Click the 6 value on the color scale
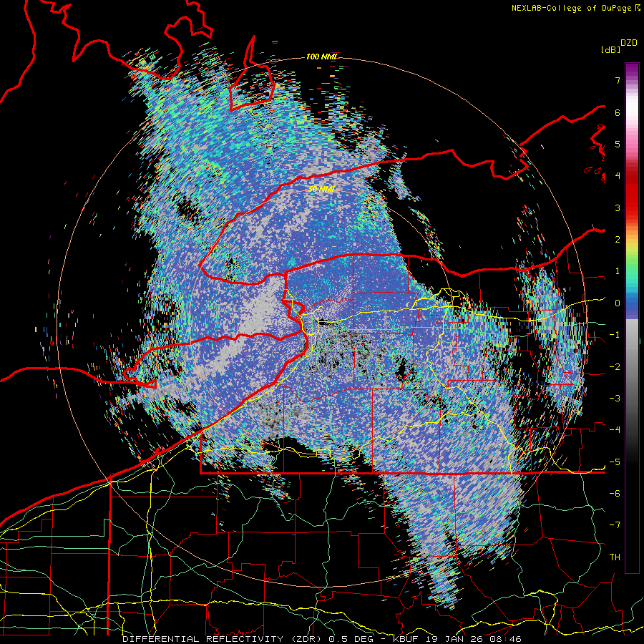 click(x=618, y=112)
